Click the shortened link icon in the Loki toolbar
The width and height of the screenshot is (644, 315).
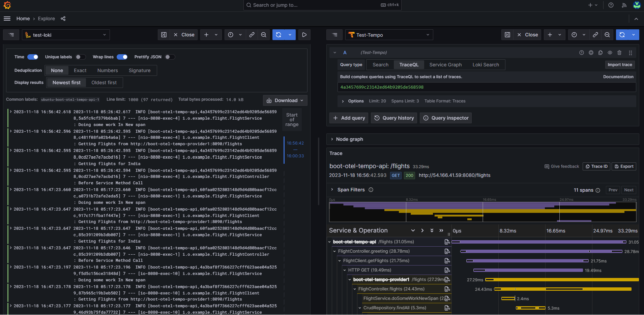click(x=252, y=34)
